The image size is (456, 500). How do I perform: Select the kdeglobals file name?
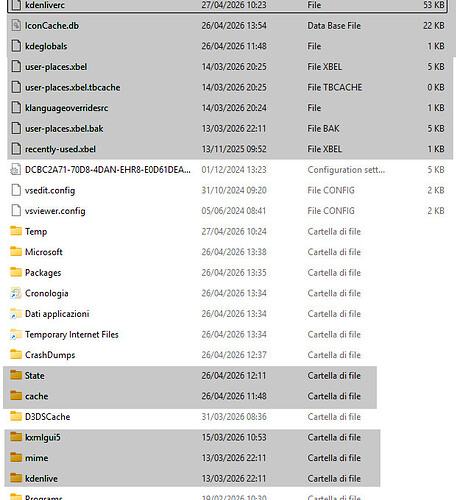point(46,46)
